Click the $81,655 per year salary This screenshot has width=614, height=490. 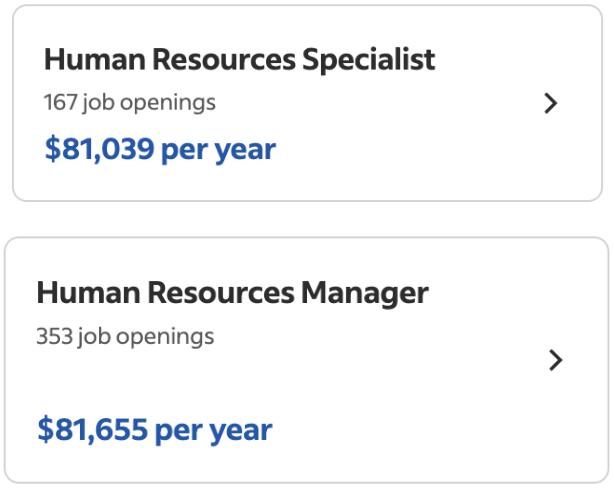(154, 430)
